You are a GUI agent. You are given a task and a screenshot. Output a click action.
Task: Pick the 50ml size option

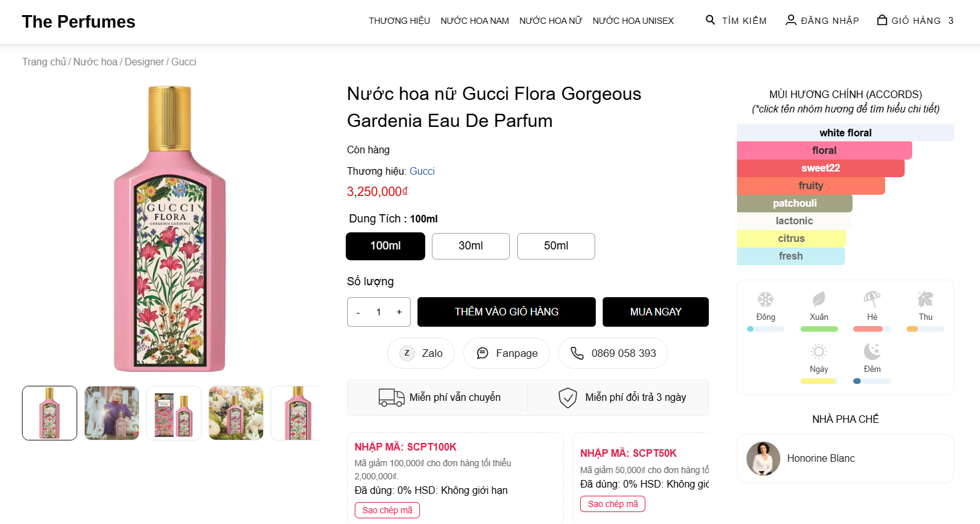556,246
